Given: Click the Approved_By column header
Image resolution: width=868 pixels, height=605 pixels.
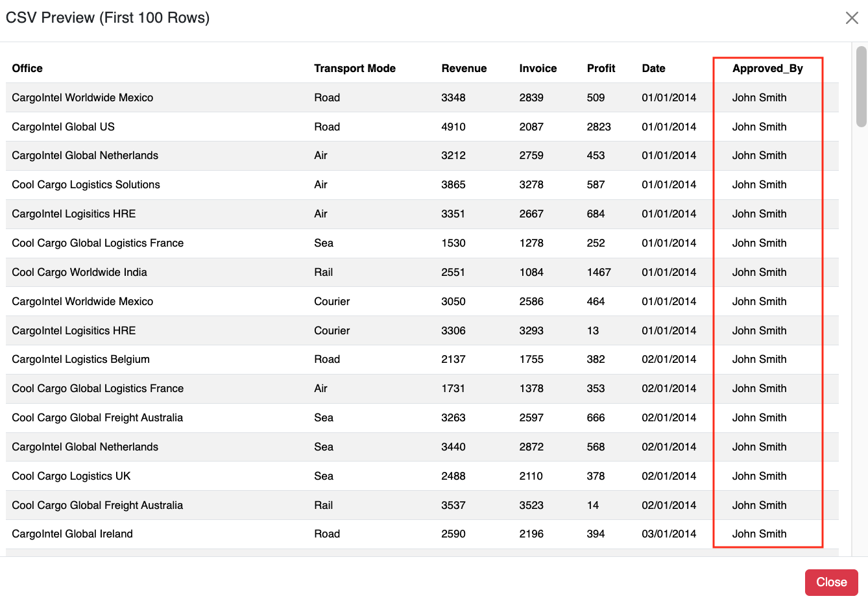Looking at the screenshot, I should click(767, 68).
